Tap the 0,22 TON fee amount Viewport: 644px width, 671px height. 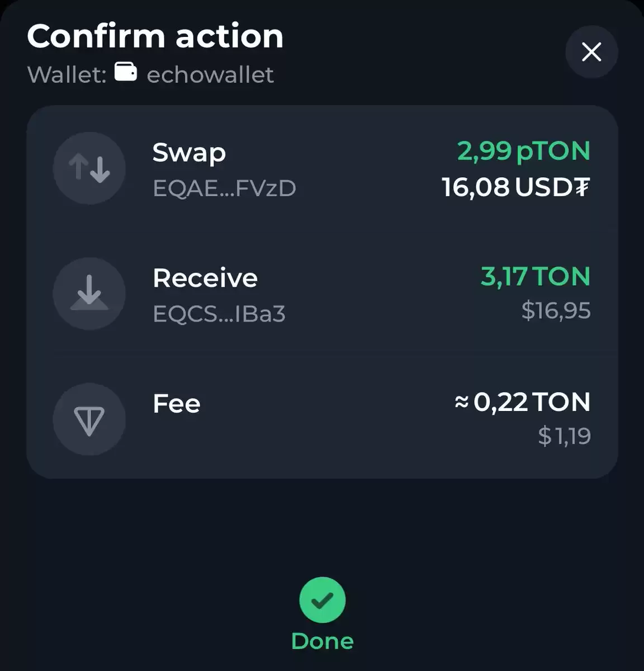[523, 401]
